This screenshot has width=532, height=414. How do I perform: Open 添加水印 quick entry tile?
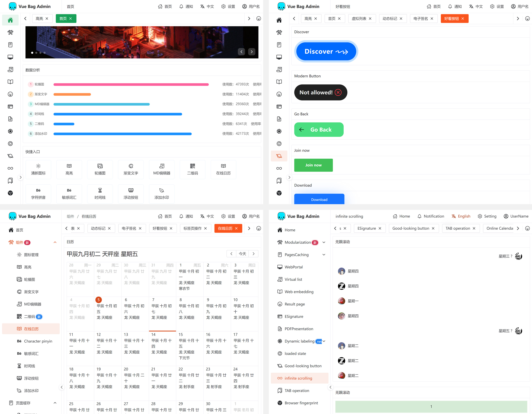[x=161, y=194]
